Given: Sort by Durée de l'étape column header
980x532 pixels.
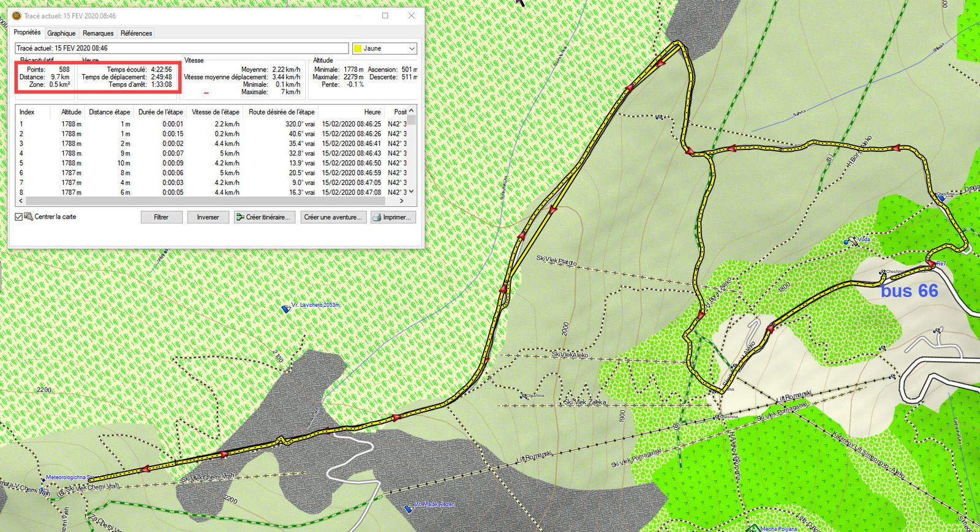Looking at the screenshot, I should pyautogui.click(x=160, y=112).
